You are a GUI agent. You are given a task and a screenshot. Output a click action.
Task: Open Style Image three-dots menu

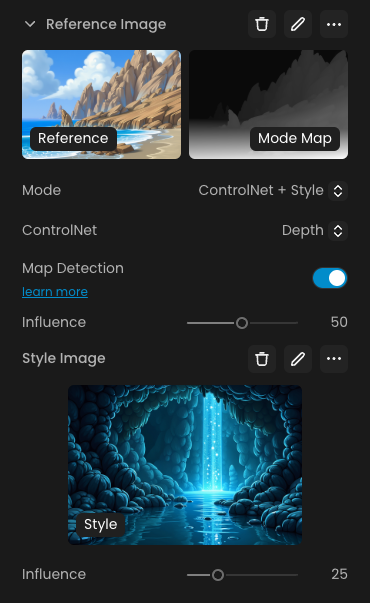pos(334,359)
